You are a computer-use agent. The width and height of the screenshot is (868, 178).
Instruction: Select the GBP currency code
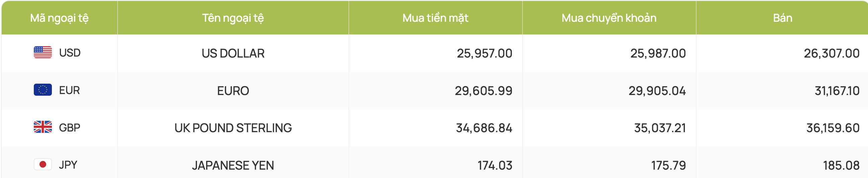pos(69,128)
